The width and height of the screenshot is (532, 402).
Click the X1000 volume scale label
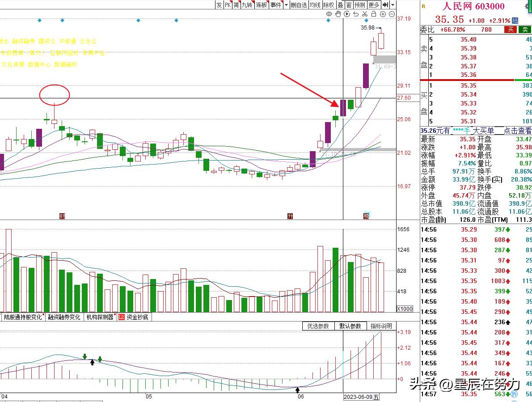[x=405, y=309]
